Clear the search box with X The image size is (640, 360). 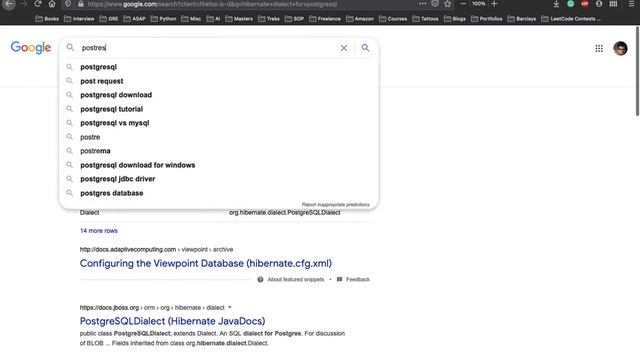click(x=344, y=48)
